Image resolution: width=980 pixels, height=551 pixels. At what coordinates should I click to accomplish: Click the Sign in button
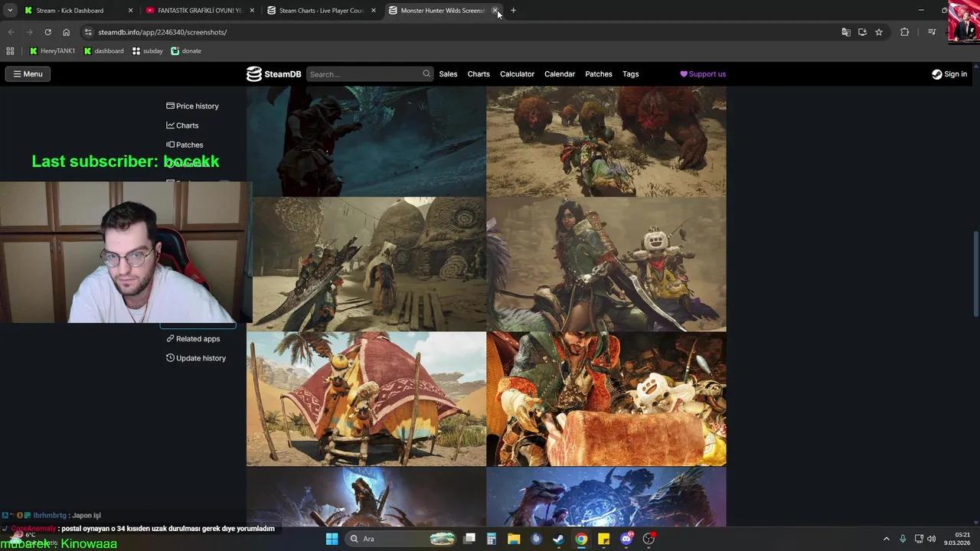[949, 74]
